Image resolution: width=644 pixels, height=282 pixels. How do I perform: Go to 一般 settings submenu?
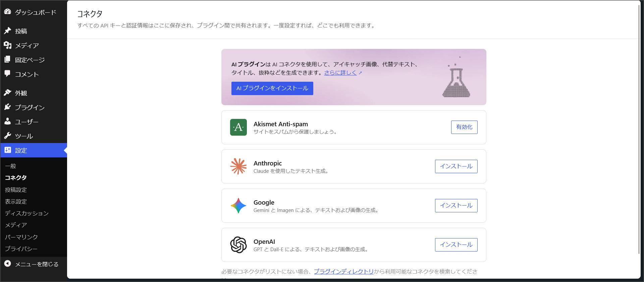10,166
